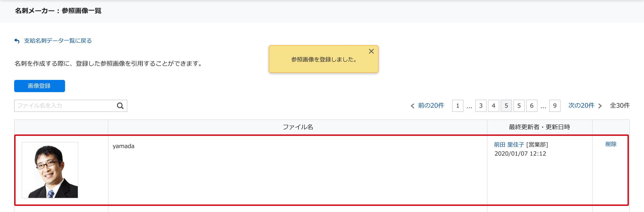
Task: Click the back arrow icon
Action: [17, 41]
